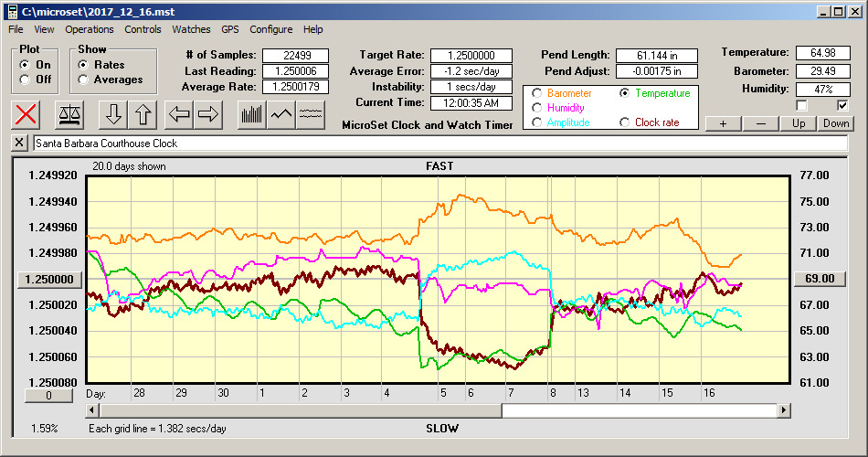Click the left arrow toolbar button

click(x=180, y=114)
